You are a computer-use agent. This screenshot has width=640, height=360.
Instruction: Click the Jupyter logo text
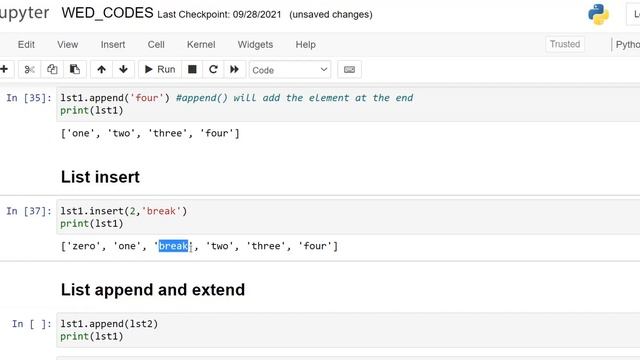pyautogui.click(x=24, y=13)
